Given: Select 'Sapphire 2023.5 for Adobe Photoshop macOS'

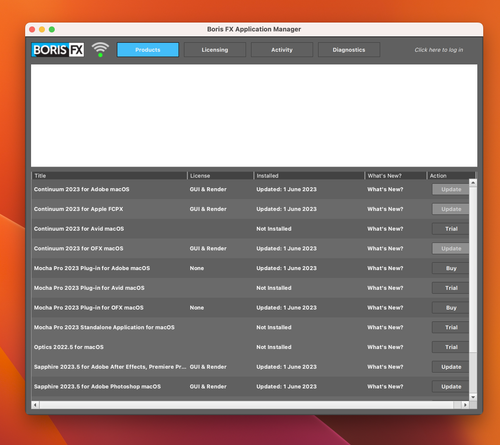Looking at the screenshot, I should coord(250,387).
